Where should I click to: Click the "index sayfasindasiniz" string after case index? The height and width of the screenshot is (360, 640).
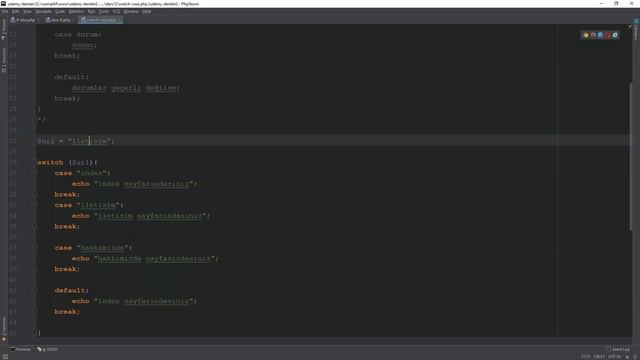[145, 184]
